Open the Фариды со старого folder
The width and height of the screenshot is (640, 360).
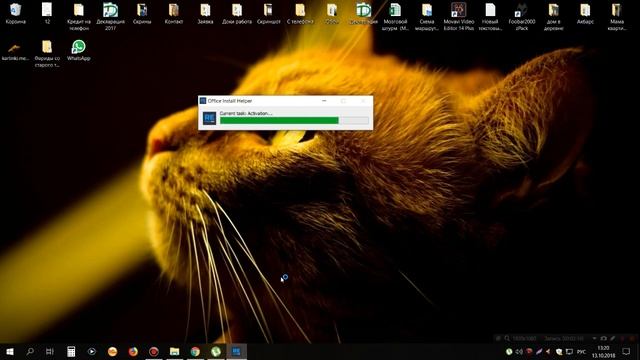tap(47, 53)
